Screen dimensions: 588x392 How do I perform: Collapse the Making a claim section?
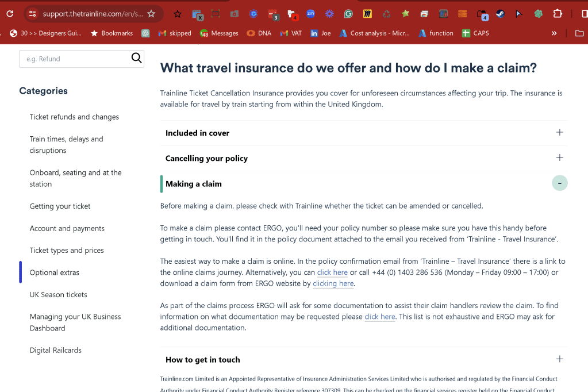559,183
